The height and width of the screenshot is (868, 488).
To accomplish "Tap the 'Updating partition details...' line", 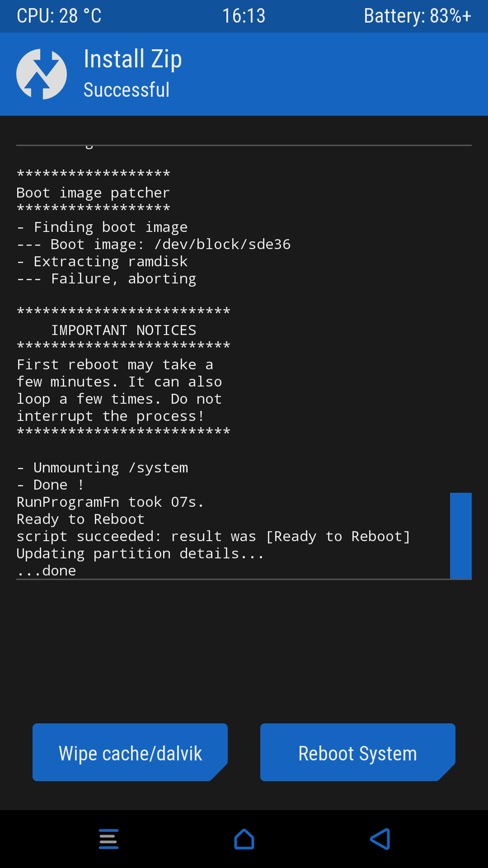I will pos(140,554).
